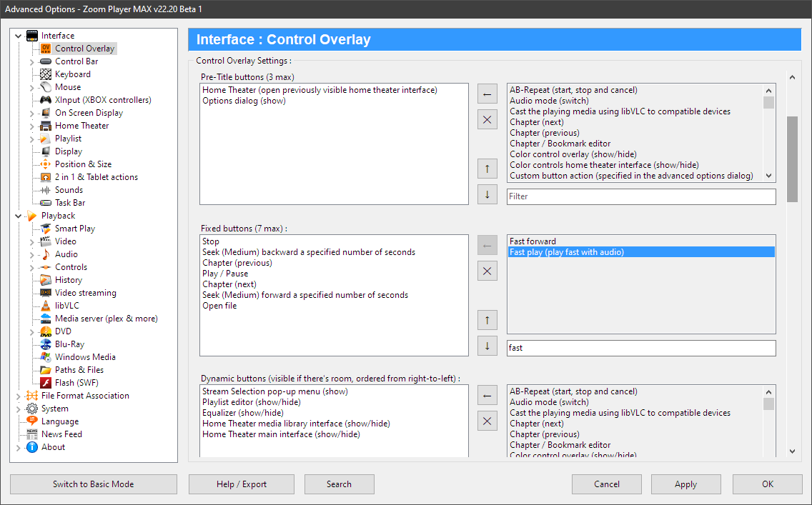
Task: Move the Pre-Title button up with arrow
Action: click(487, 168)
